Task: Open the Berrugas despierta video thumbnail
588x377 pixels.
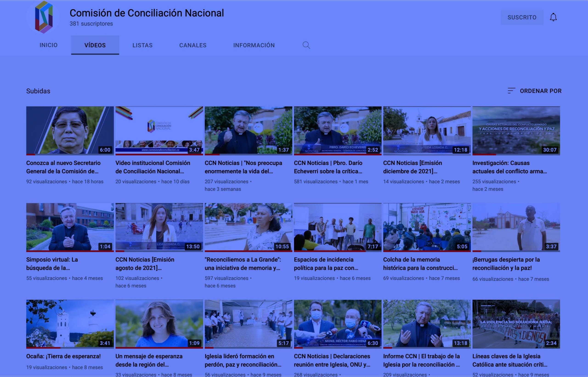Action: [x=516, y=227]
